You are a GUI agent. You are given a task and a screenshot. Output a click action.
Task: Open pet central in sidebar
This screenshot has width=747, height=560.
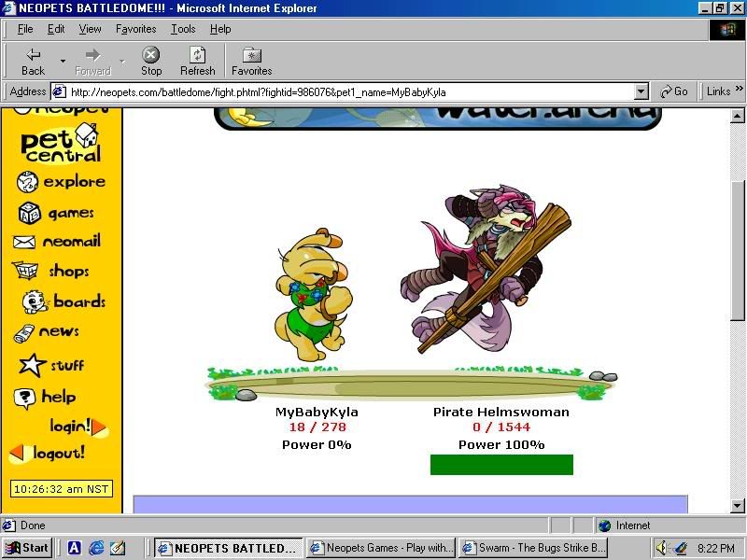coord(61,143)
